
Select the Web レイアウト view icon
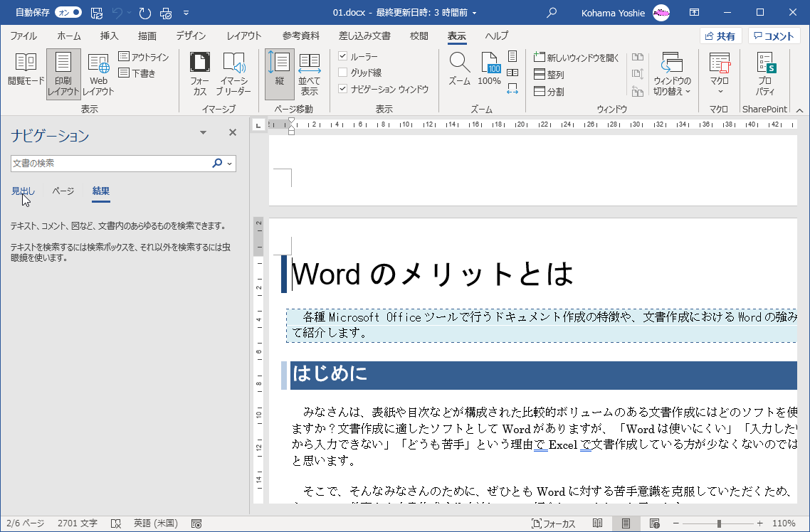click(98, 73)
